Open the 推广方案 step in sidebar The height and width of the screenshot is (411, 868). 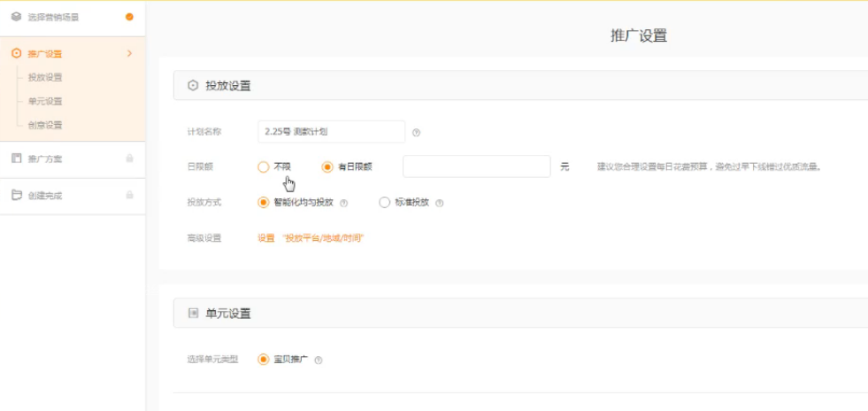coord(45,159)
